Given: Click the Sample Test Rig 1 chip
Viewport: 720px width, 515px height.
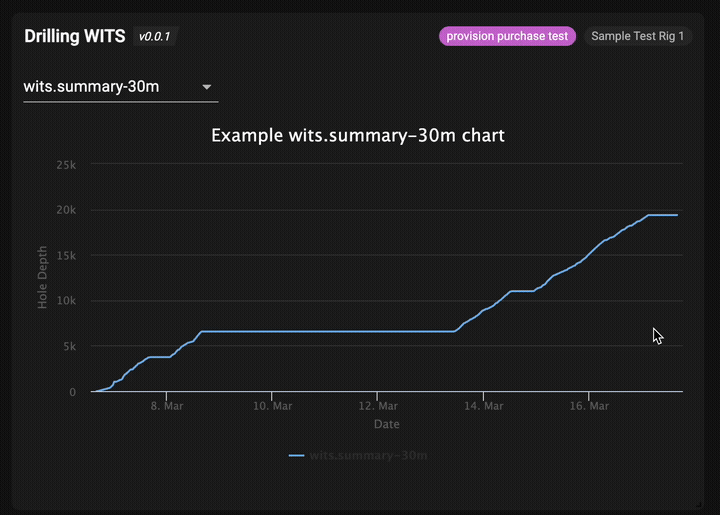Looking at the screenshot, I should 637,36.
